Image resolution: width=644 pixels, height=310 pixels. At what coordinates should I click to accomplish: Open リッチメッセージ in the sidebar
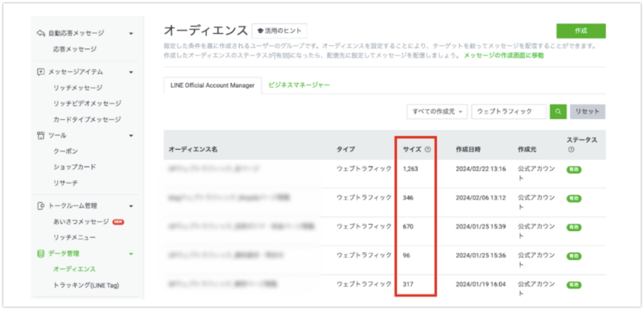click(x=78, y=88)
